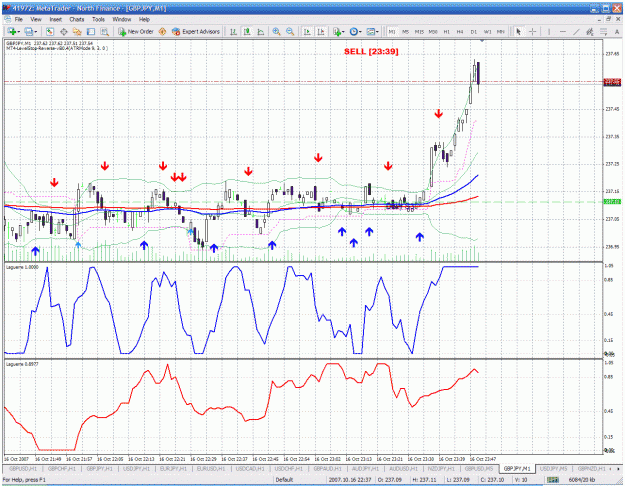This screenshot has width=625, height=486.
Task: Expand the Indicators dropdown arrow
Action: [344, 32]
